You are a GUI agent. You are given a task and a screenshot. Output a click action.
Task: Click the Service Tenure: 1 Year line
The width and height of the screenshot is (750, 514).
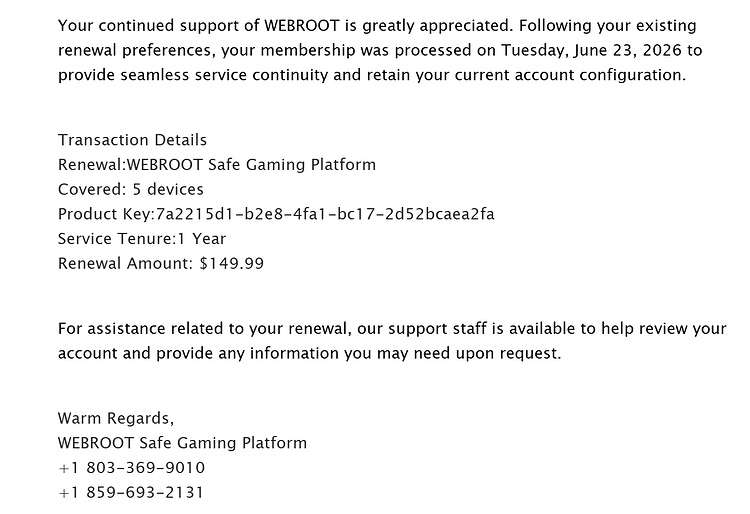pyautogui.click(x=142, y=239)
